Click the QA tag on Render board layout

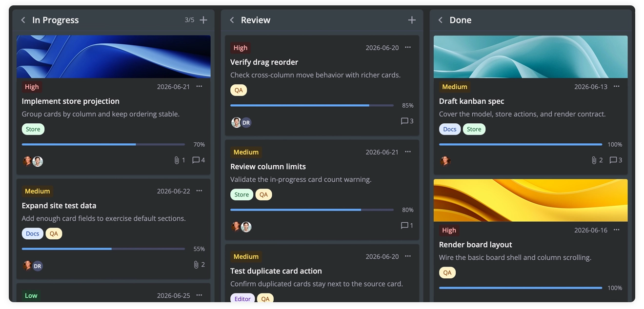(x=447, y=272)
